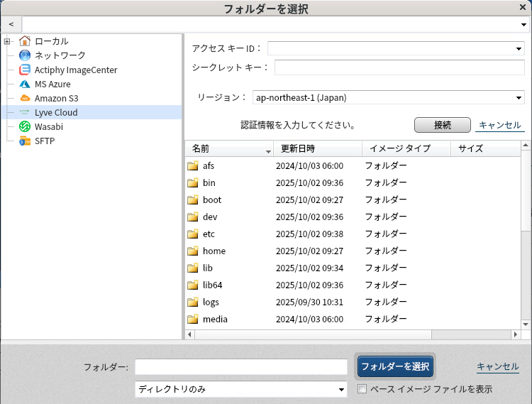This screenshot has height=404, width=532.
Task: Select the logs folder name
Action: pyautogui.click(x=211, y=302)
